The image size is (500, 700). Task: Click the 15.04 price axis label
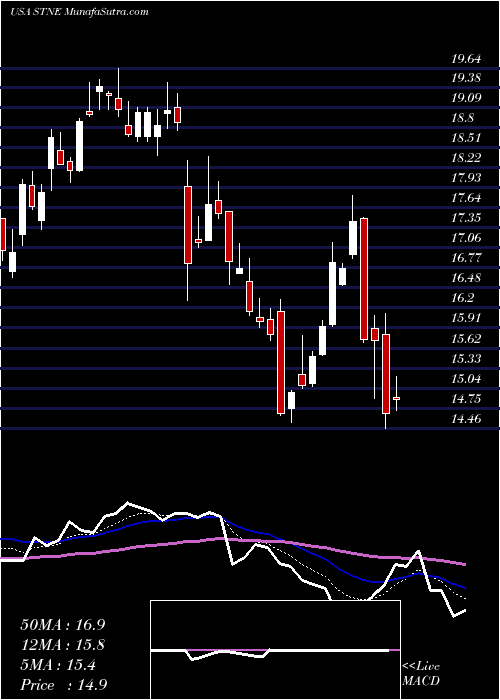[466, 379]
